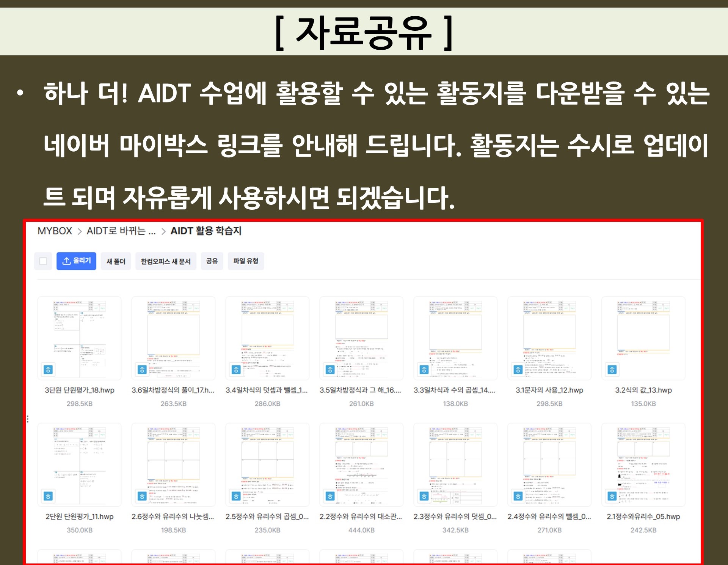Click the hwp icon on 2.1정수와유리수_05 thumbnail
728x565 pixels.
point(612,496)
